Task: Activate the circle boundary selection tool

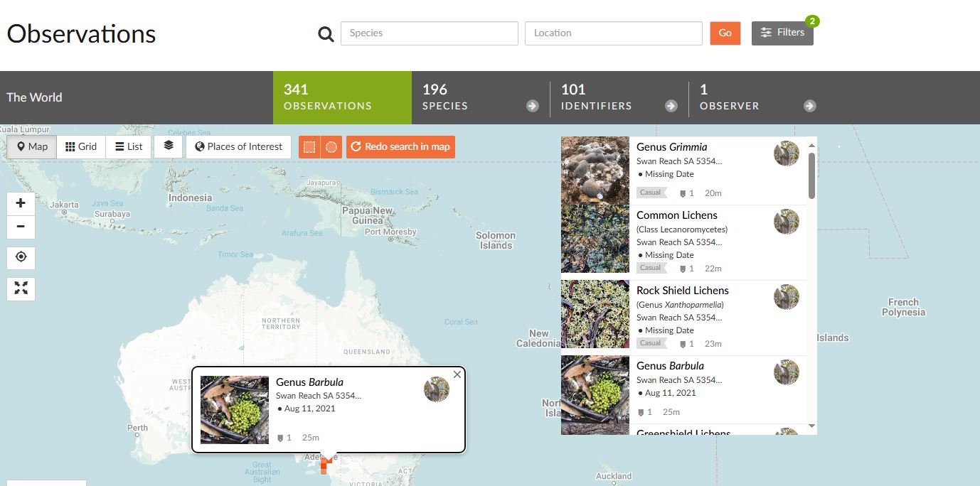Action: coord(331,147)
